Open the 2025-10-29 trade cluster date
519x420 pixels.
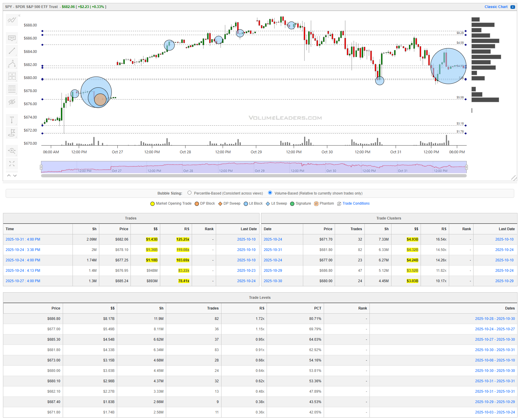[x=273, y=271]
